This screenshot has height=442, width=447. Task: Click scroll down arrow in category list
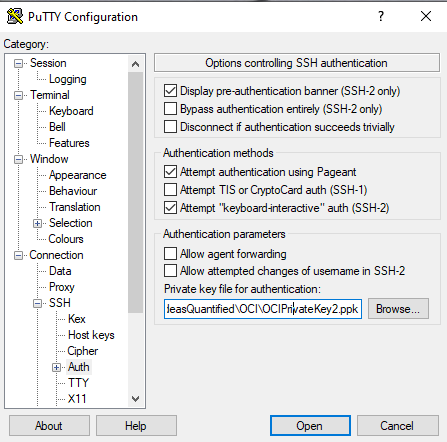(135, 399)
